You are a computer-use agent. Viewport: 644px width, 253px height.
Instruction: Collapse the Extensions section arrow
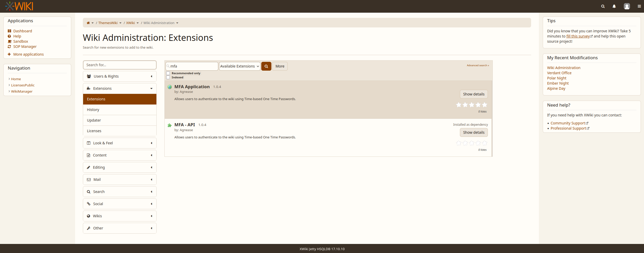click(x=151, y=88)
